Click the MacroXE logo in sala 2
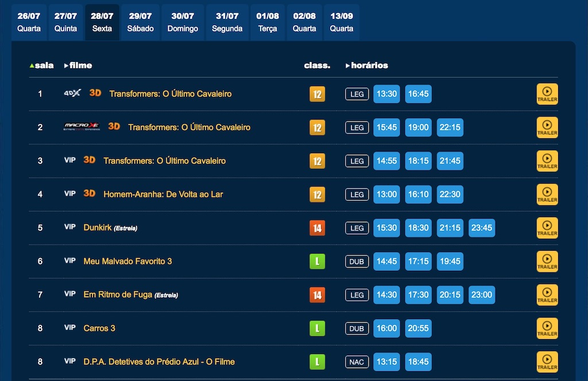This screenshot has height=381, width=588. click(81, 127)
